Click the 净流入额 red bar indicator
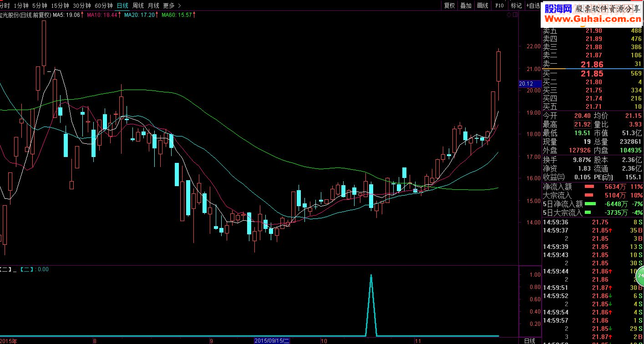 click(x=589, y=187)
